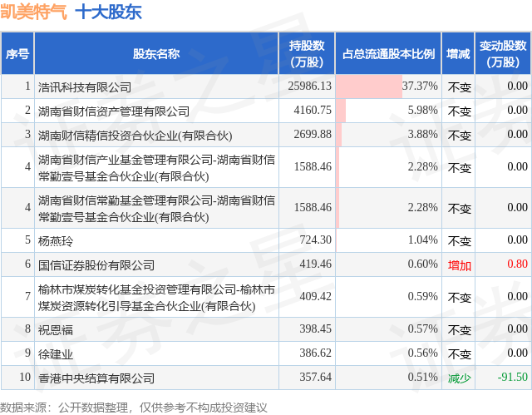The height and width of the screenshot is (415, 532).
Task: Click shareholder 湖南省财信产业基金管理有限公司 row name
Action: point(156,168)
